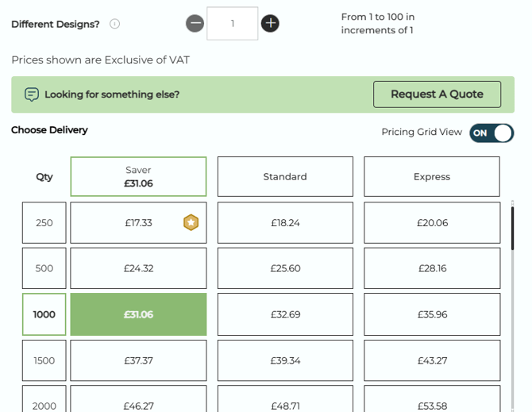The height and width of the screenshot is (412, 532).
Task: Click the Request A Quote button
Action: 437,94
